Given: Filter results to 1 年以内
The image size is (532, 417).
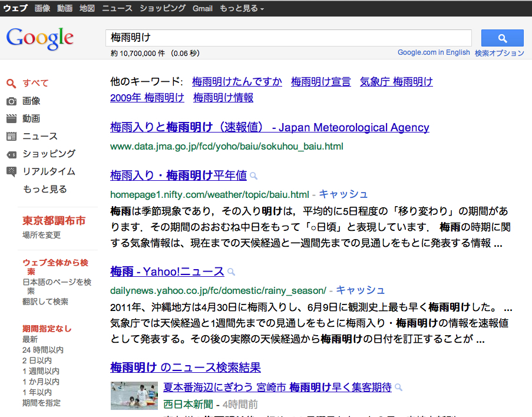Looking at the screenshot, I should click(37, 392).
